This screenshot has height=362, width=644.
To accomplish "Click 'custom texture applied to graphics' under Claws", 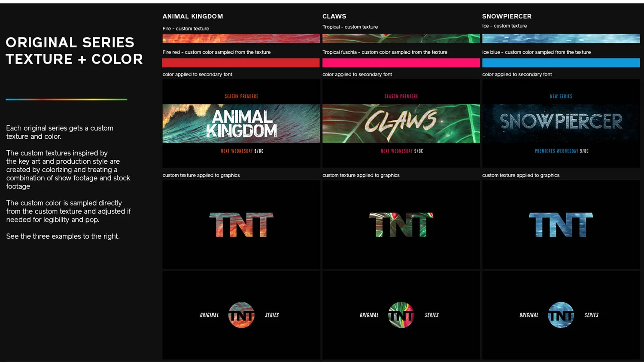I will pos(361,175).
